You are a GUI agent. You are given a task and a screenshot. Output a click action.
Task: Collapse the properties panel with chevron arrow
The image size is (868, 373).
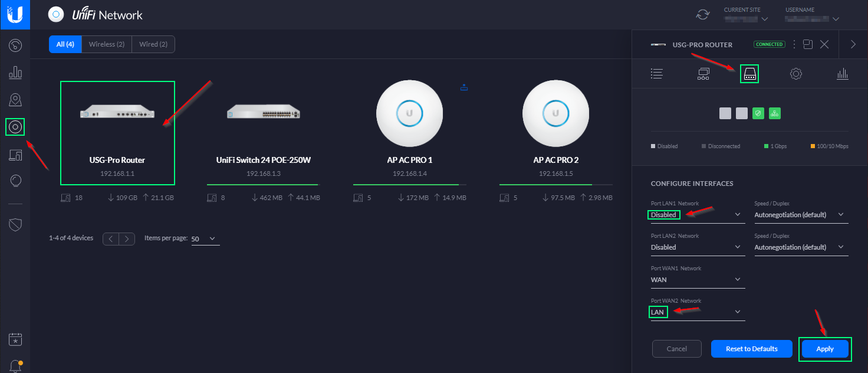point(853,44)
